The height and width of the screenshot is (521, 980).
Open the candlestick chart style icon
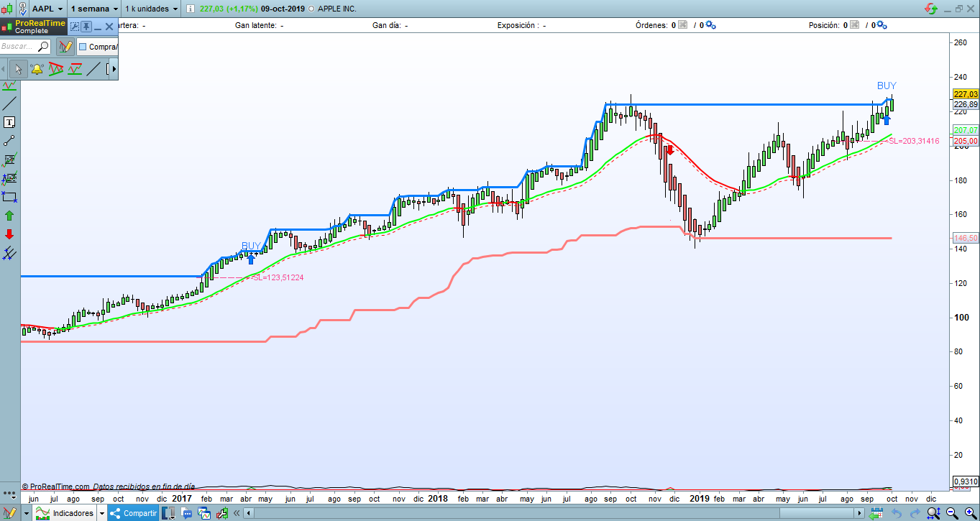coord(6,9)
